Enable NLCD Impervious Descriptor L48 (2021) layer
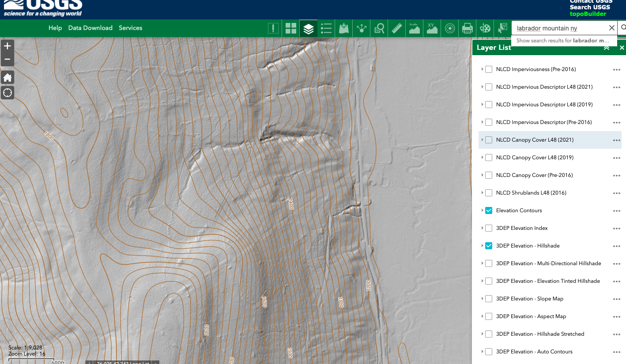 click(x=489, y=87)
